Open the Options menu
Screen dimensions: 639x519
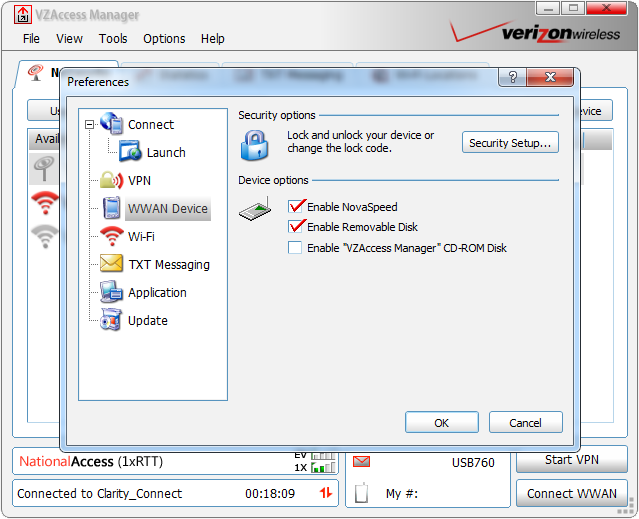coord(164,39)
